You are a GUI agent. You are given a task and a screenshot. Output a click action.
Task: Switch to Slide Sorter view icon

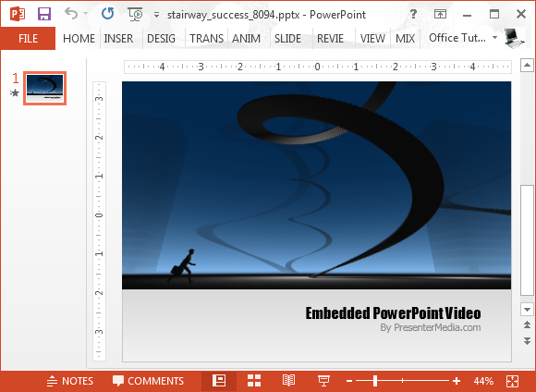coord(254,380)
